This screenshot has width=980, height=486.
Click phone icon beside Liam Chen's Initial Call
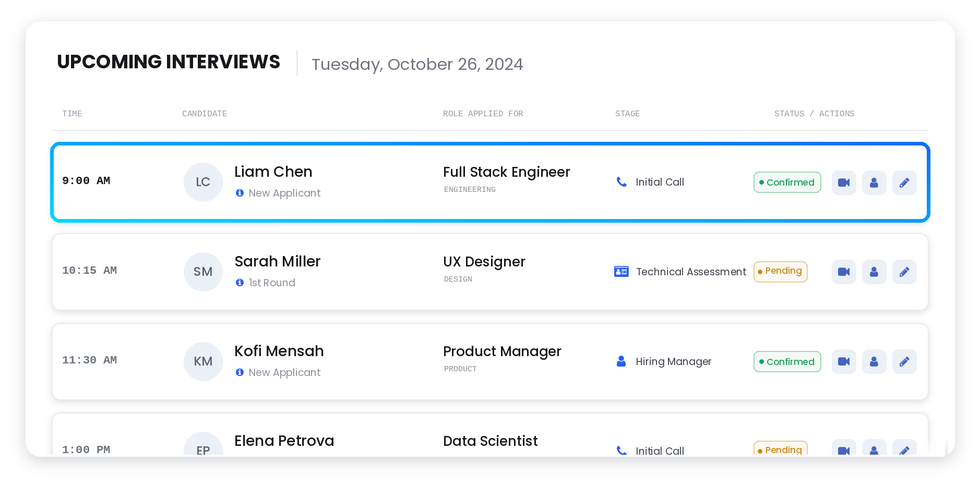point(622,182)
